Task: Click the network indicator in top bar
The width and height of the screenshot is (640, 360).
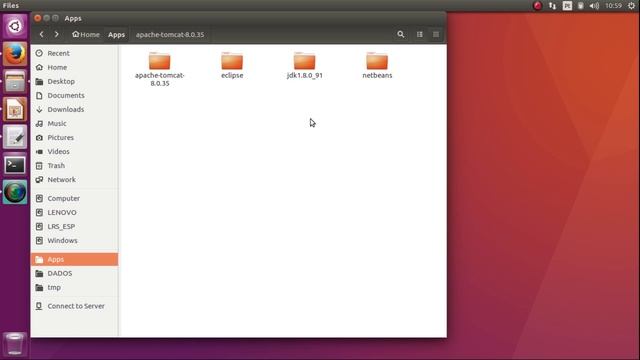Action: [x=552, y=5]
